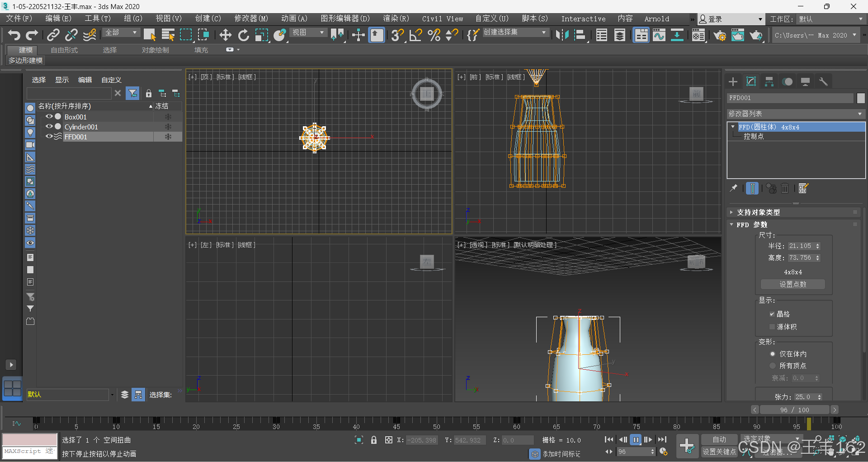Open the 修改器列表 dropdown
This screenshot has height=462, width=868.
tap(796, 114)
